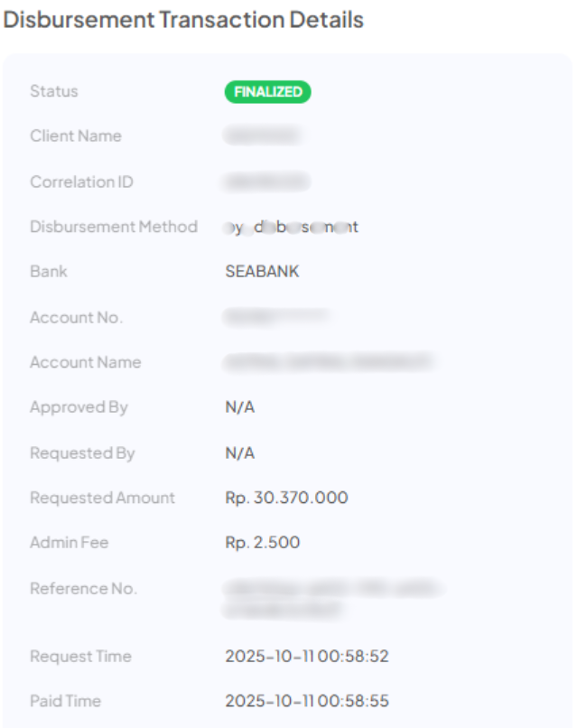Select the Request Time value 00:58:52
Viewport: 577px width, 728px height.
tap(307, 656)
